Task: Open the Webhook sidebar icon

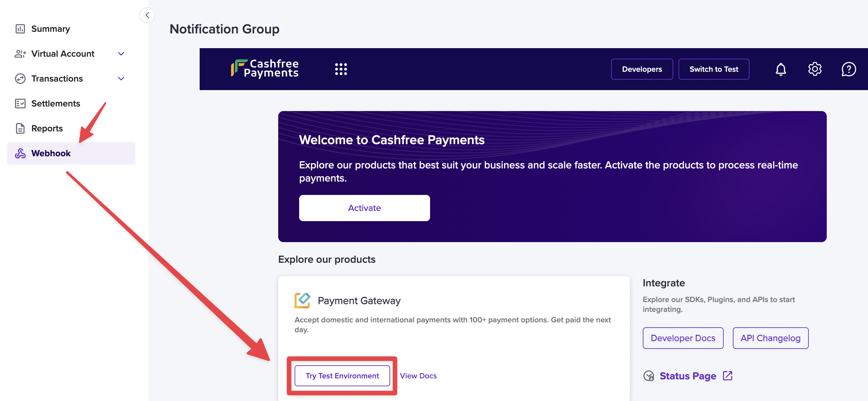Action: click(21, 153)
